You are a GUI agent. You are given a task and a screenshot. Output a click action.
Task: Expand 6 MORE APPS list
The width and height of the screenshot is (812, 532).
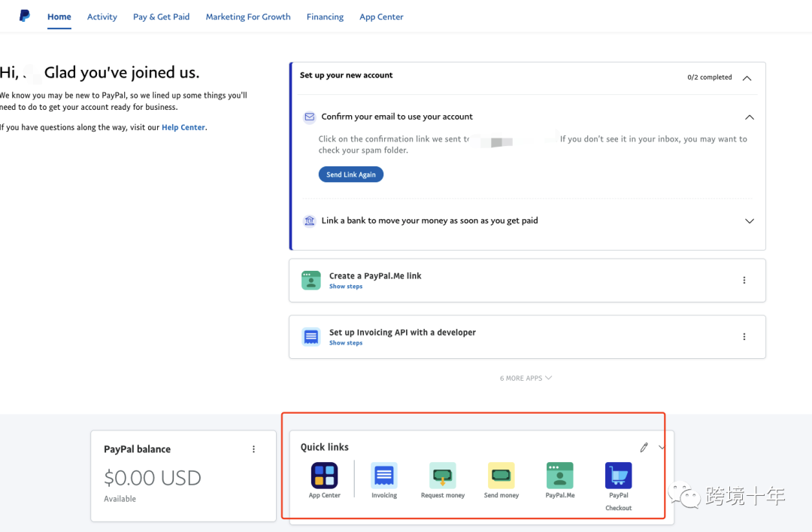click(x=526, y=378)
